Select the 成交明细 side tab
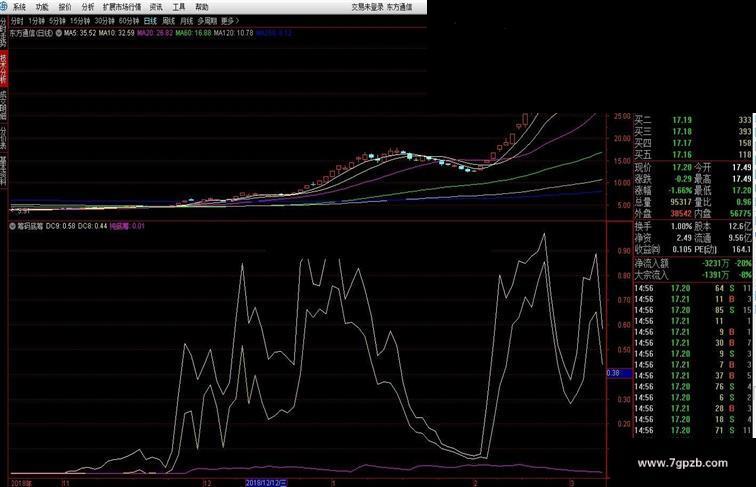Viewport: 756px width, 487px height. point(3,105)
